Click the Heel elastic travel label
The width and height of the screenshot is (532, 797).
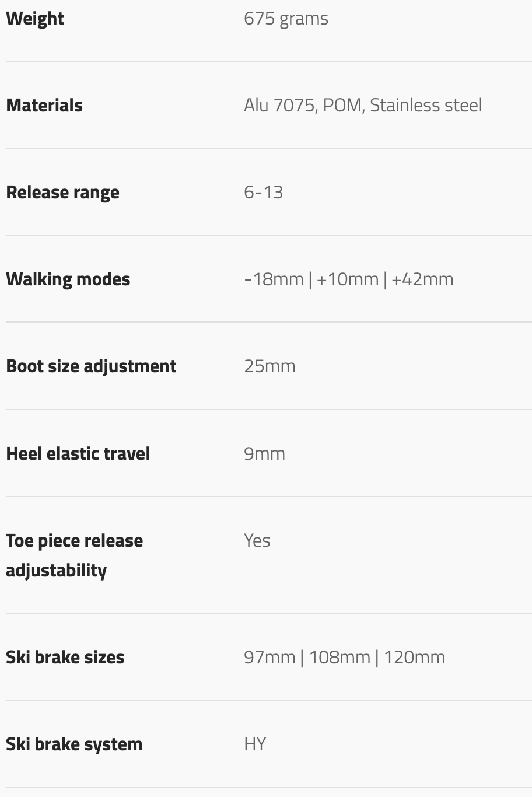(x=78, y=454)
